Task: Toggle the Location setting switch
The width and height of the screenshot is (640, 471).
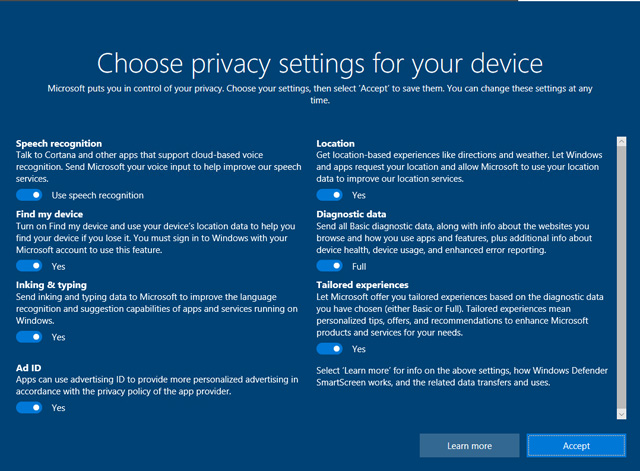Action: (329, 195)
